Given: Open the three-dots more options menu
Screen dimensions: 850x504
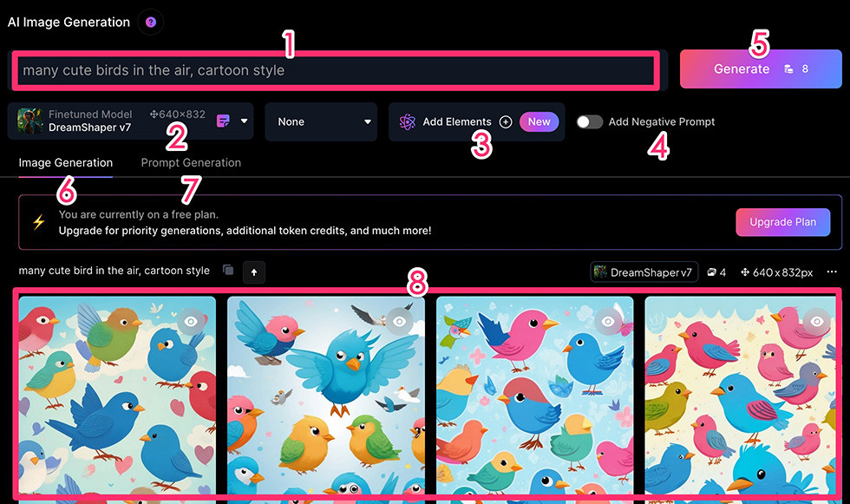Looking at the screenshot, I should [832, 272].
